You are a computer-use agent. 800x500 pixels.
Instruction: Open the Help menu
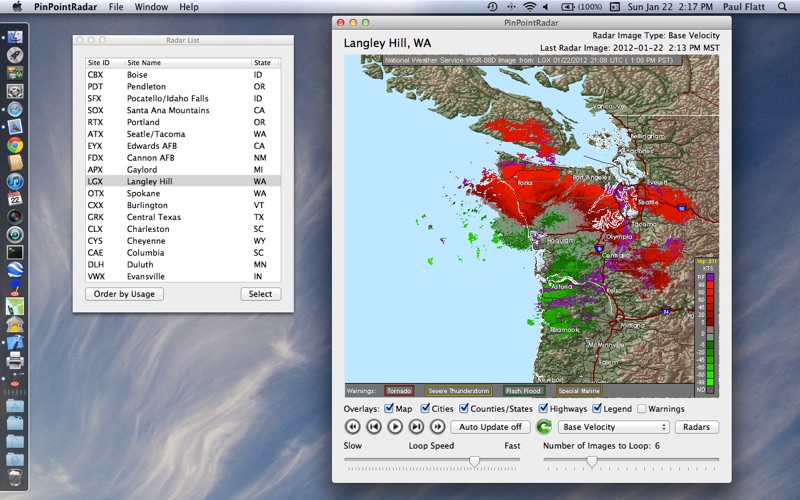pos(189,7)
